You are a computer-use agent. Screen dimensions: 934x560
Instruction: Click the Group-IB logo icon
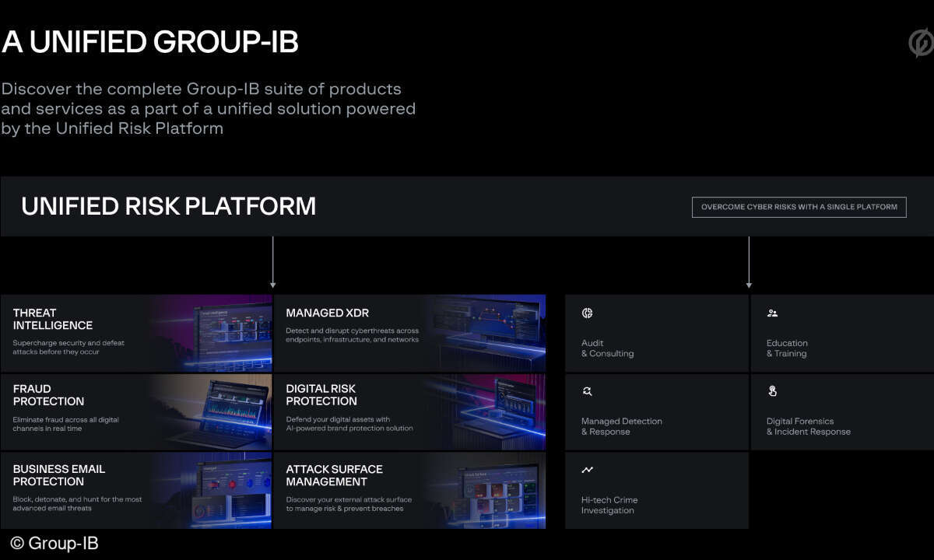click(x=922, y=43)
